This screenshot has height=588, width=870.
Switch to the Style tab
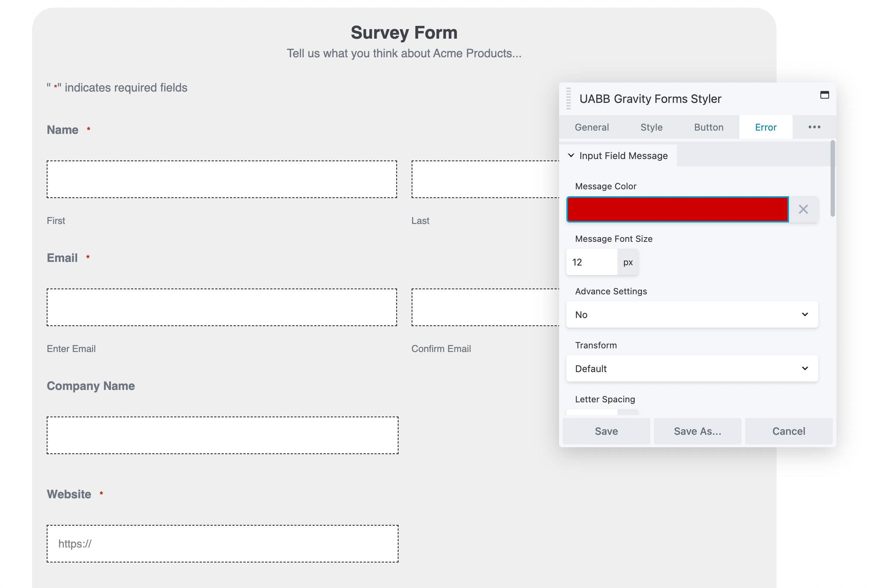[x=651, y=127]
